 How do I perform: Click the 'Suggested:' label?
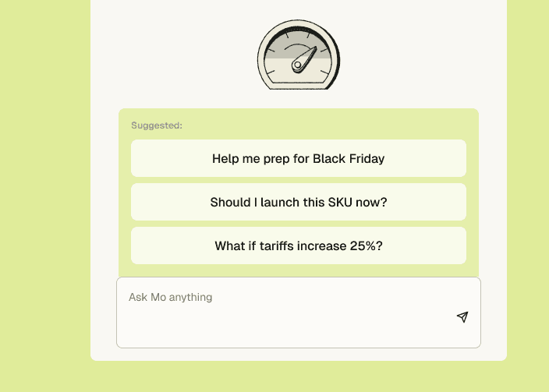[156, 125]
